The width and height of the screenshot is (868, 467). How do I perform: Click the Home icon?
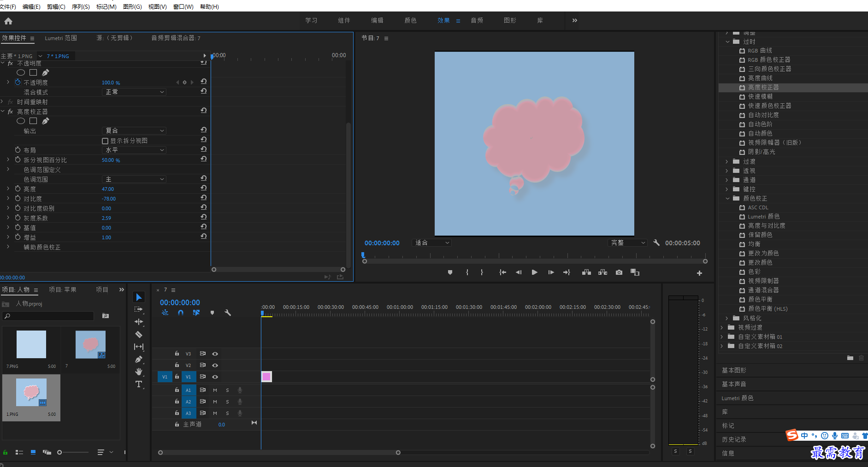click(x=8, y=21)
